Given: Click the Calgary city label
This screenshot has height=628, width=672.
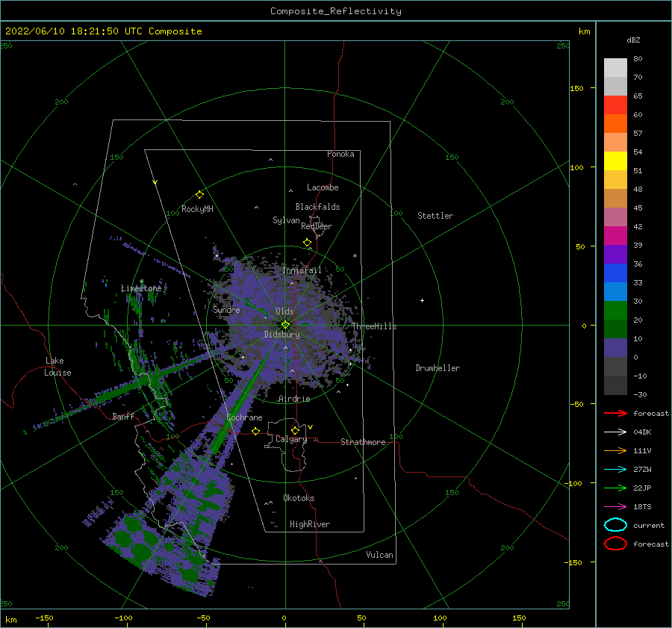Looking at the screenshot, I should click(291, 439).
